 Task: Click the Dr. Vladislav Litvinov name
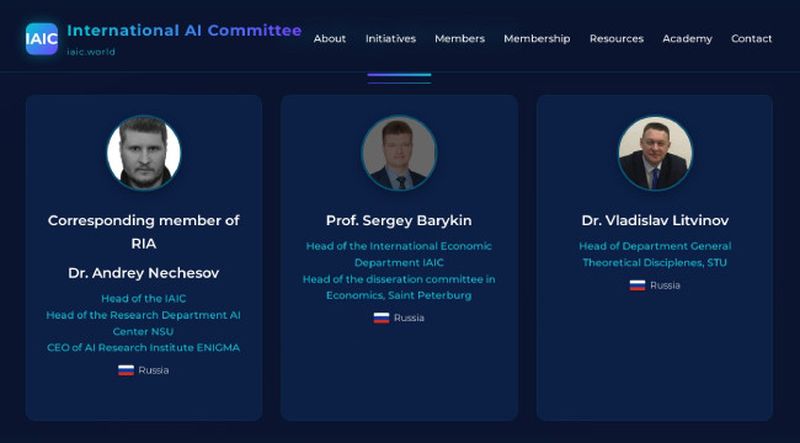coord(655,220)
